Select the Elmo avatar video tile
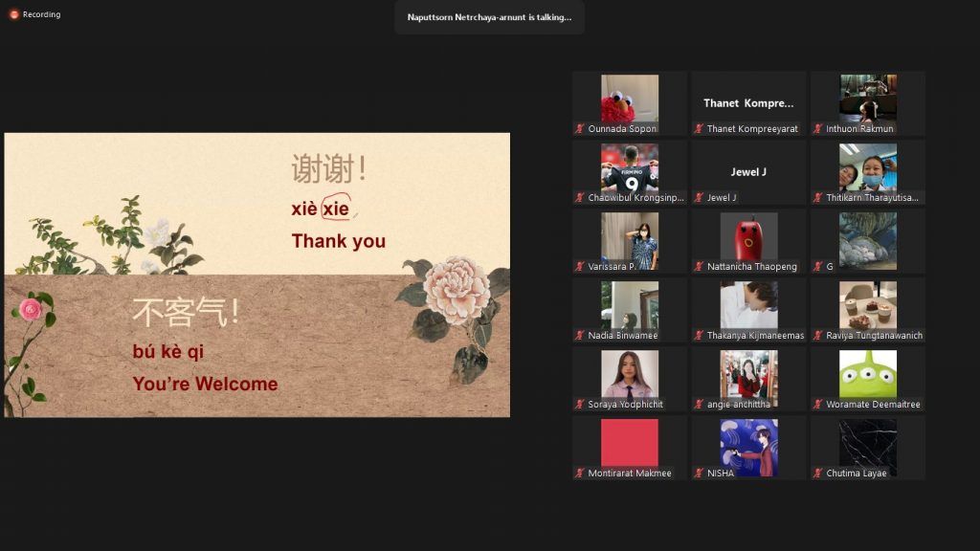The image size is (980, 551). click(x=629, y=99)
